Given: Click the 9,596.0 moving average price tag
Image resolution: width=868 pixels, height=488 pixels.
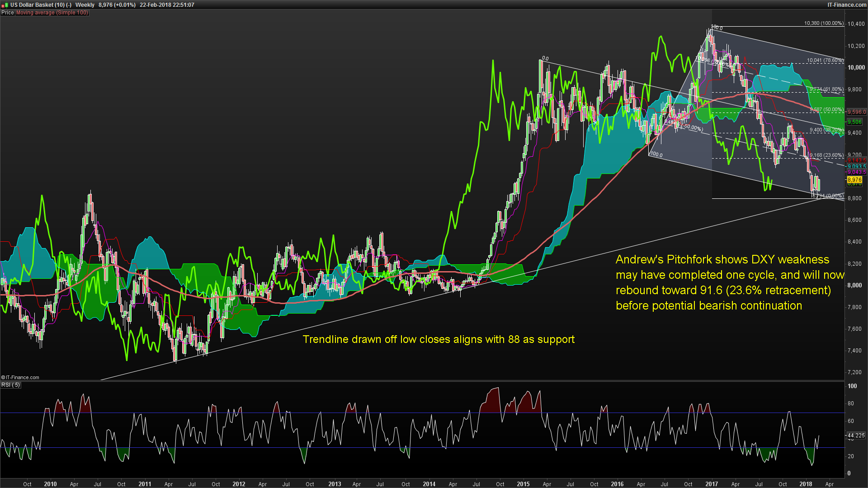Looking at the screenshot, I should coord(856,112).
